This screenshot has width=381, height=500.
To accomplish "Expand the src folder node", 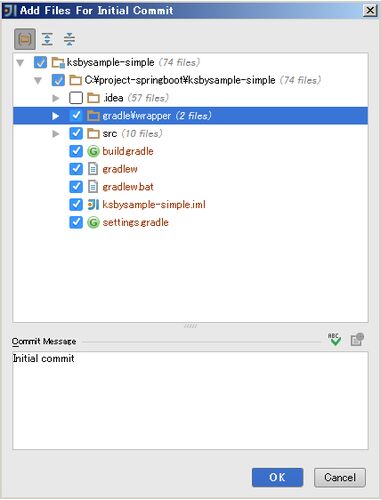I will [56, 134].
